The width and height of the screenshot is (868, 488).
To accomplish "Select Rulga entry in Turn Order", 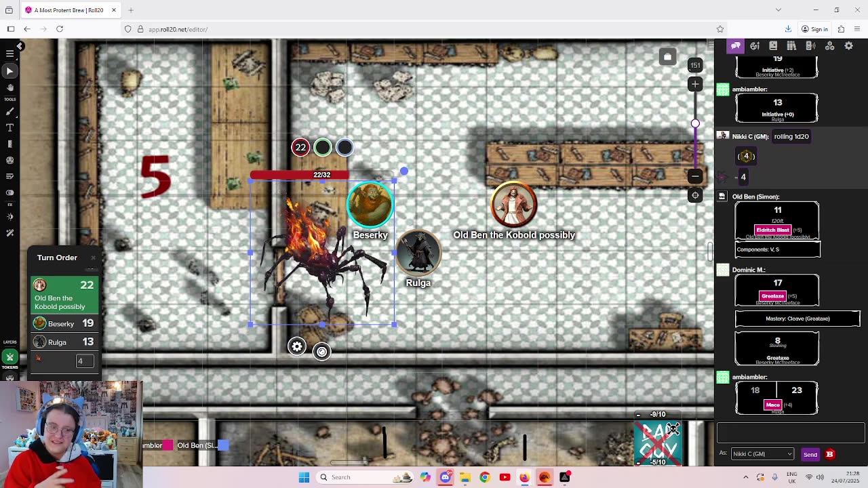I will pos(64,342).
